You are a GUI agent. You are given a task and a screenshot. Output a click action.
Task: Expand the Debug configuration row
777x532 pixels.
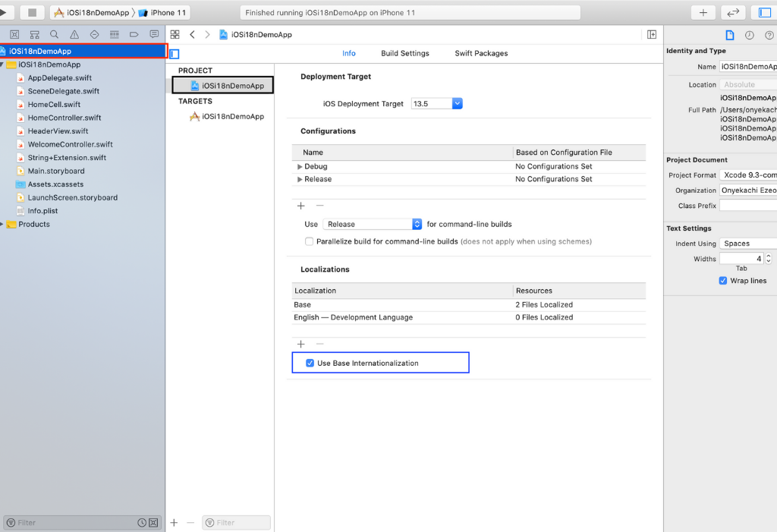pyautogui.click(x=300, y=167)
